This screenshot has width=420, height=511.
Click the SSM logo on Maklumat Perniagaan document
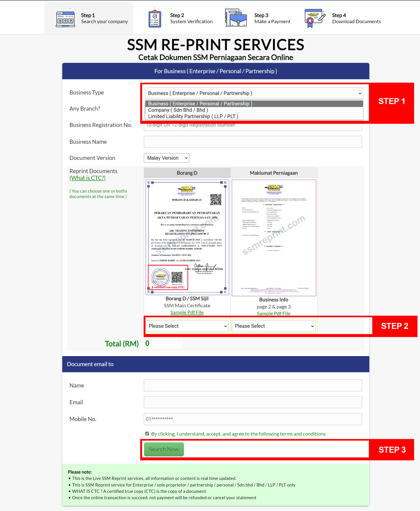(274, 189)
